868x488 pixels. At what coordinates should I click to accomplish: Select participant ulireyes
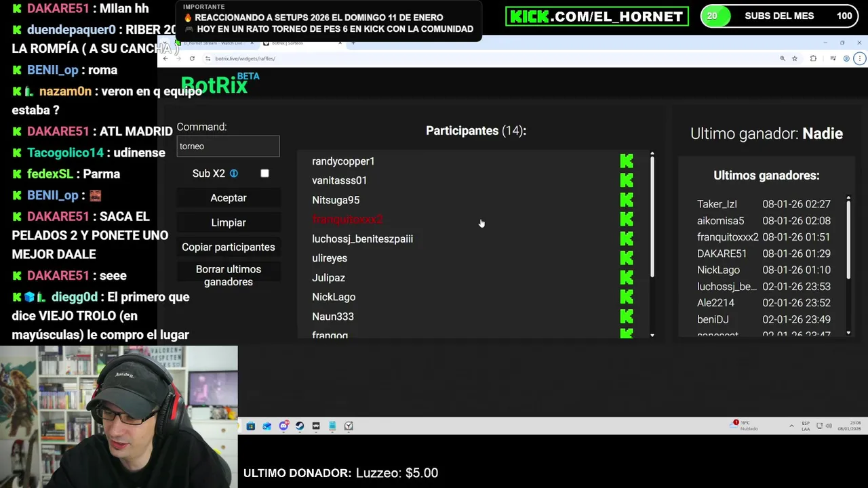(x=330, y=258)
